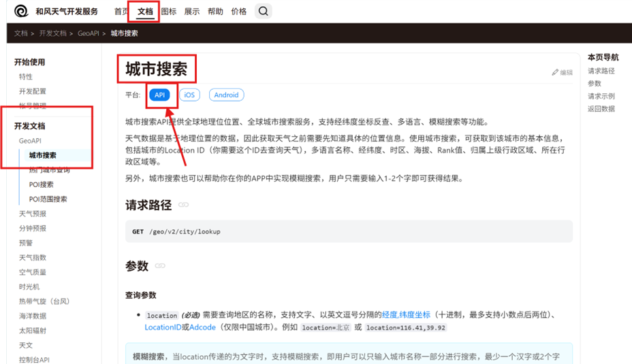Open 天文 in the sidebar
Screen dimensions: 632x364
point(26,345)
